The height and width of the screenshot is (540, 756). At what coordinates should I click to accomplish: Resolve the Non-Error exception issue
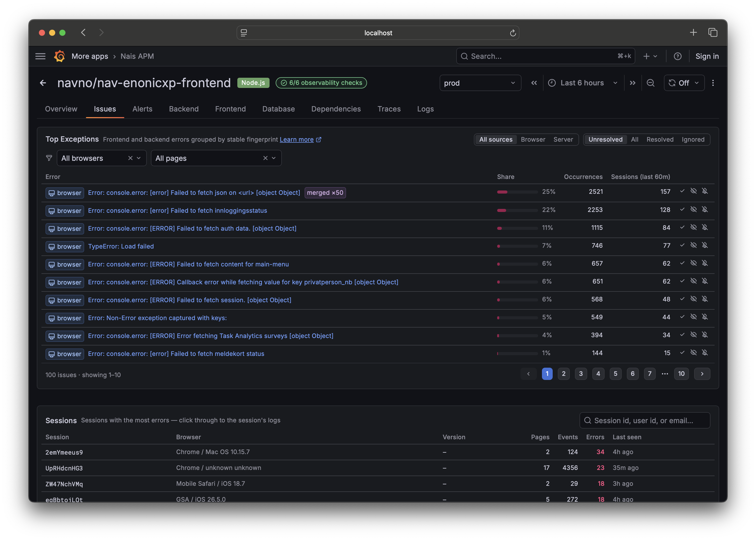pyautogui.click(x=682, y=317)
